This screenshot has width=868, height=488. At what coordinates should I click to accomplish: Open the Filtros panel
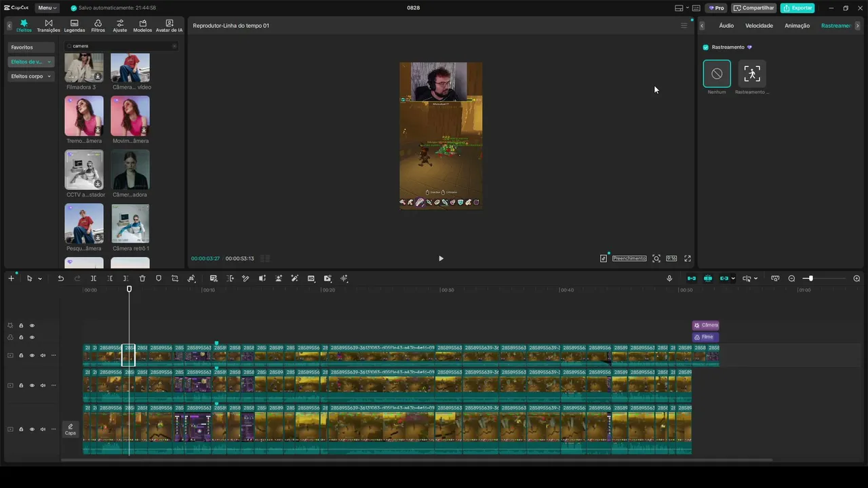pyautogui.click(x=98, y=26)
